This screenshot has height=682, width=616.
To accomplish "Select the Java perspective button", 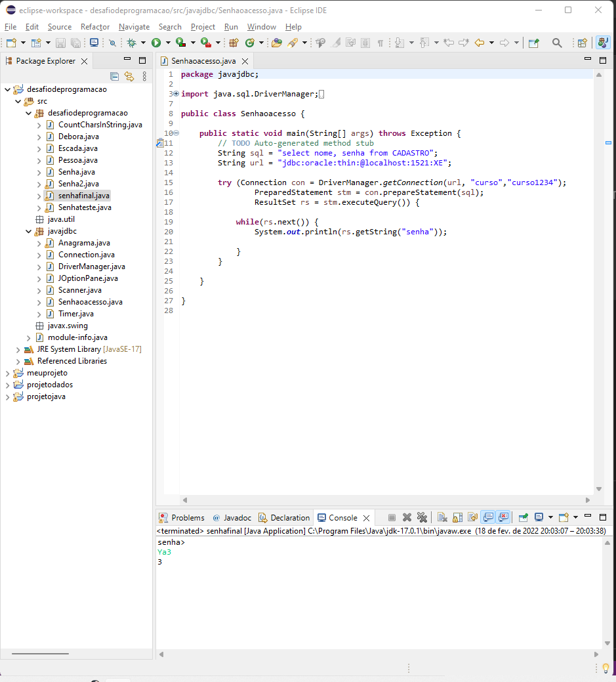I will (604, 43).
